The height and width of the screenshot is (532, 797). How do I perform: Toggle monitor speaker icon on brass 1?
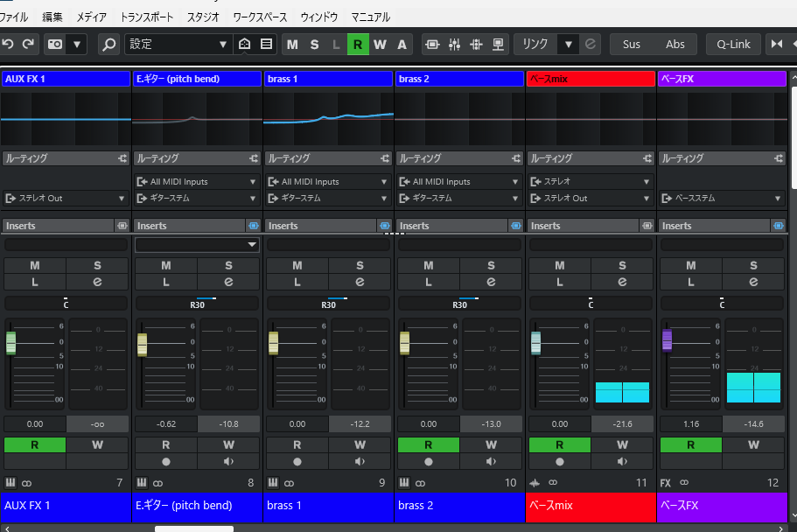360,462
